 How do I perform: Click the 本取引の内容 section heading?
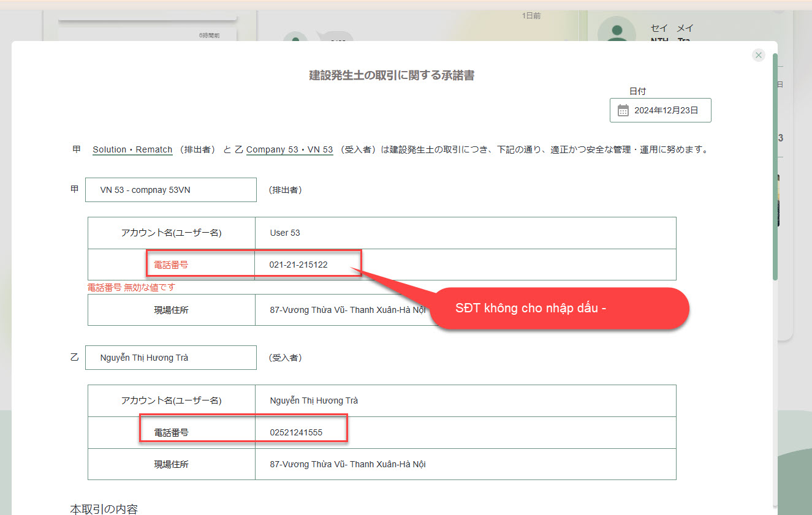click(104, 509)
